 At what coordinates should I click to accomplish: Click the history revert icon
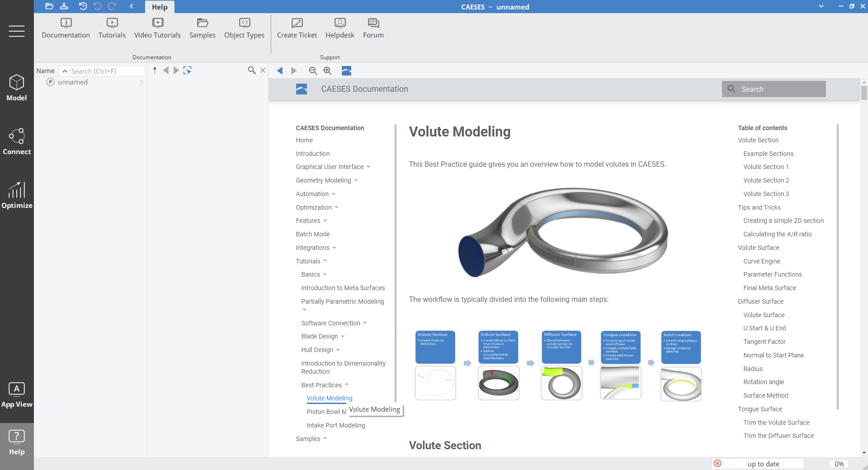(83, 6)
